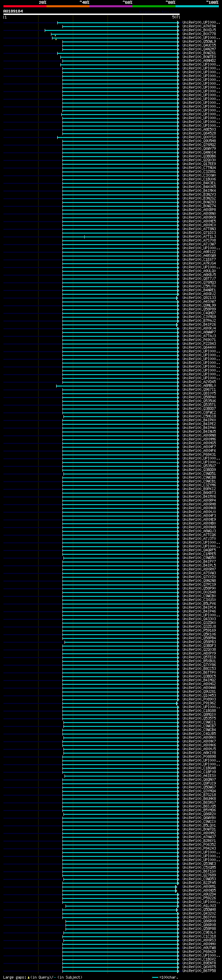Open hit UniRef100_Q4UCS5
The width and height of the screenshot is (222, 980).
click(199, 45)
